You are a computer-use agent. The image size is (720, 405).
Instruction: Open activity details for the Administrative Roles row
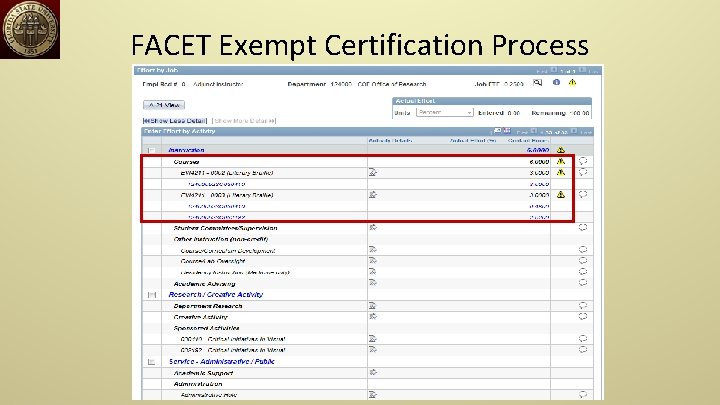click(x=373, y=394)
